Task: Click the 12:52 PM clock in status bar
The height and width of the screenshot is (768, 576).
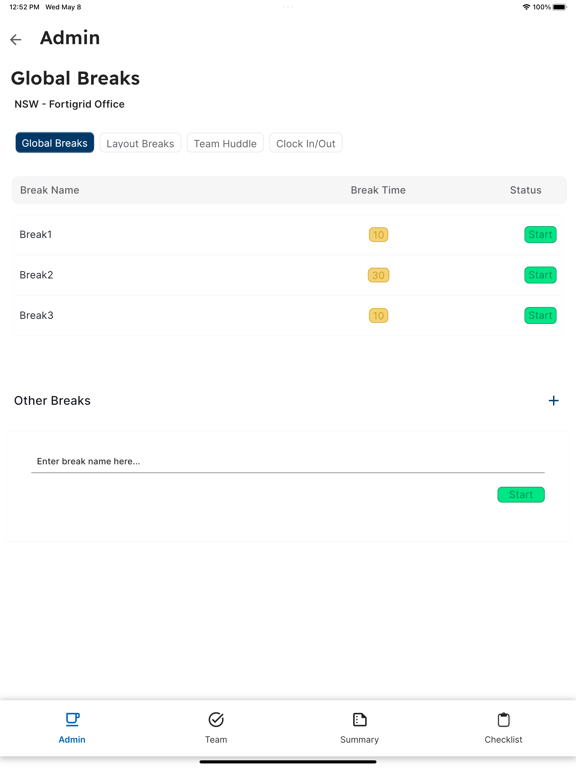Action: click(x=24, y=7)
